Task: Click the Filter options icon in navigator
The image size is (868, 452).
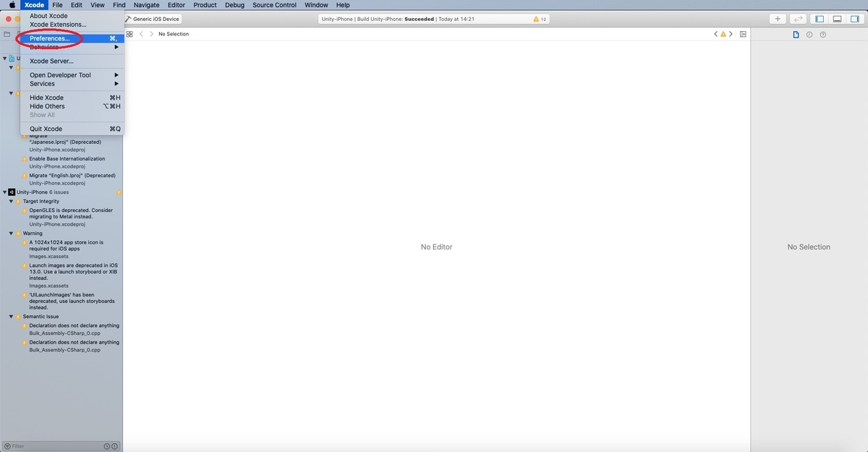Action: [x=8, y=446]
